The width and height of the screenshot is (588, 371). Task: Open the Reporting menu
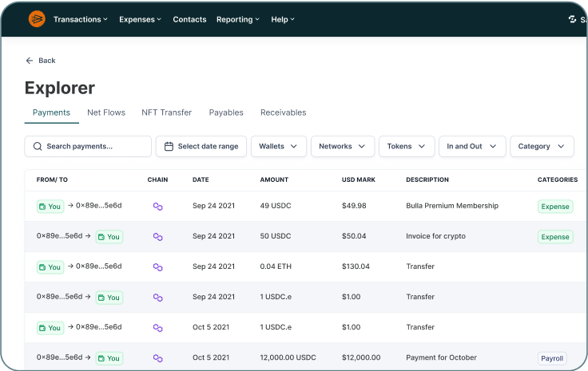[x=238, y=19]
